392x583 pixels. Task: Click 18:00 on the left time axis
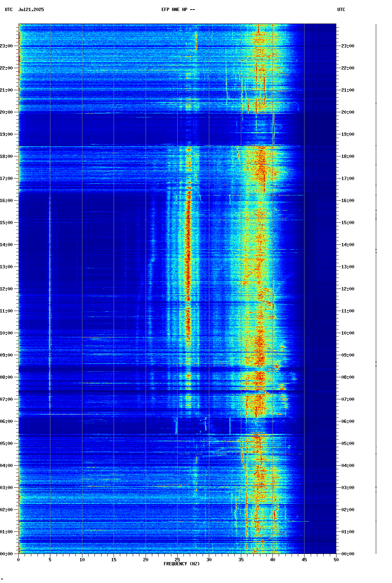pyautogui.click(x=6, y=156)
